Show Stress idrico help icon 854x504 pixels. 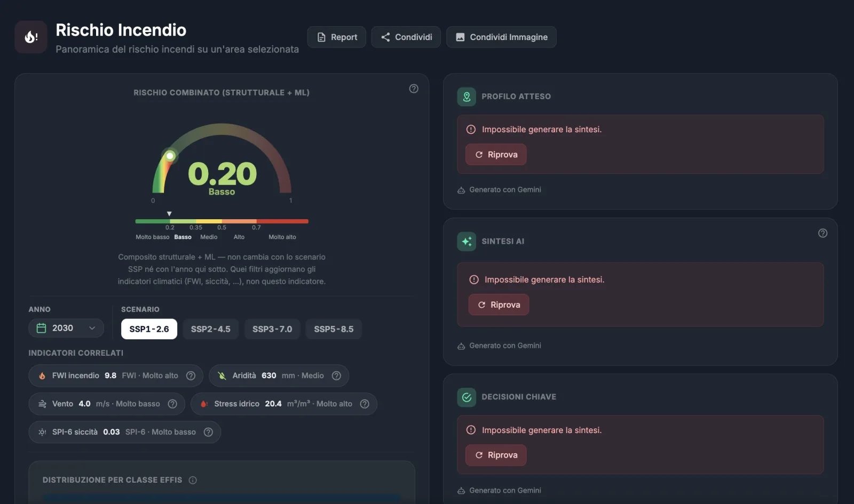coord(365,404)
